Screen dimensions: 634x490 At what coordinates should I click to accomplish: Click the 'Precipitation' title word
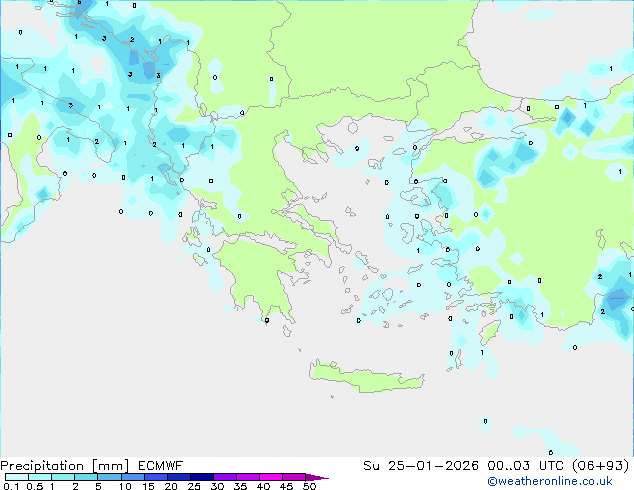coord(42,466)
